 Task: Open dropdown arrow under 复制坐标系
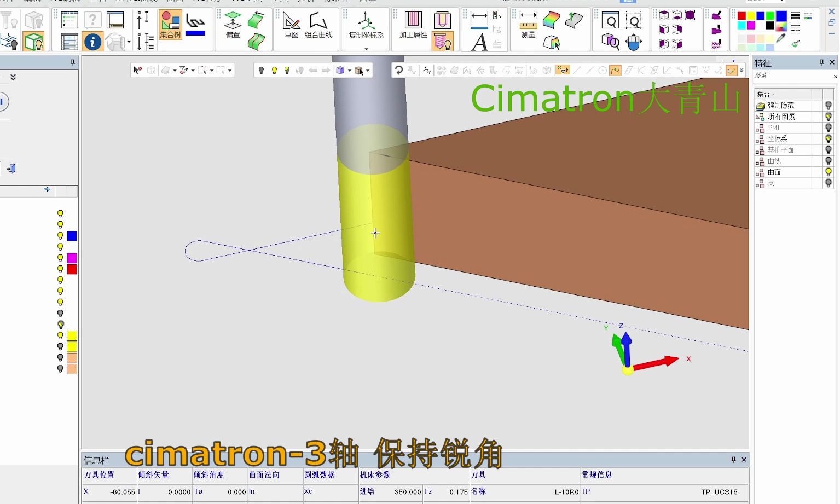(366, 49)
